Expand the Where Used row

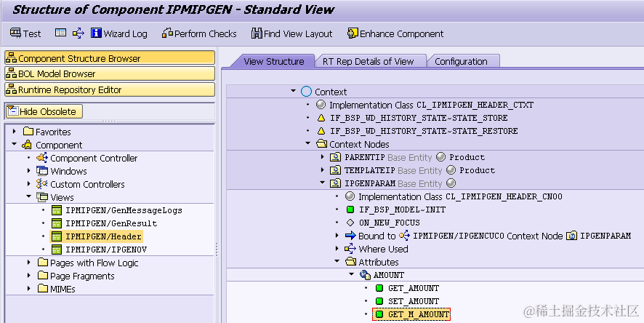(x=337, y=249)
